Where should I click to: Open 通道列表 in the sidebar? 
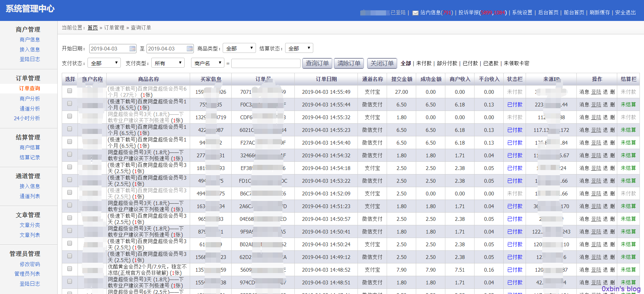[x=30, y=196]
